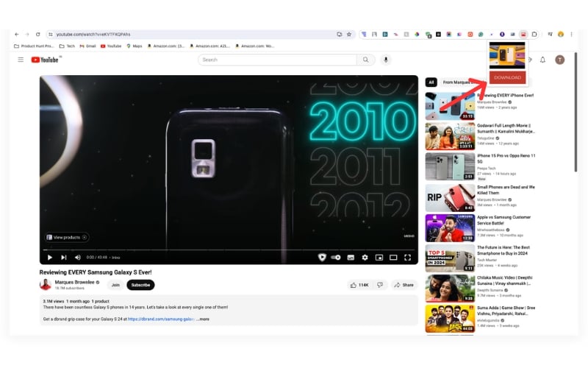Open the Chrome extensions puzzle icon
This screenshot has height=368, width=588.
coord(534,34)
